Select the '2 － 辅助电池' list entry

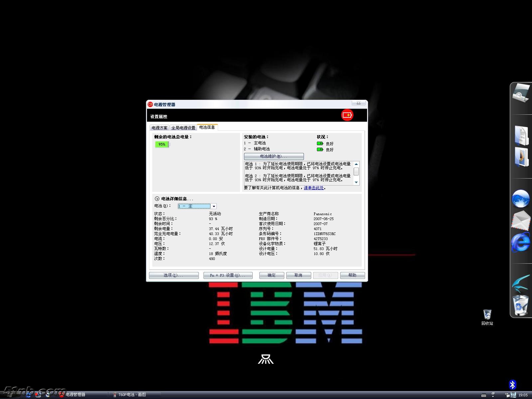[x=257, y=149]
